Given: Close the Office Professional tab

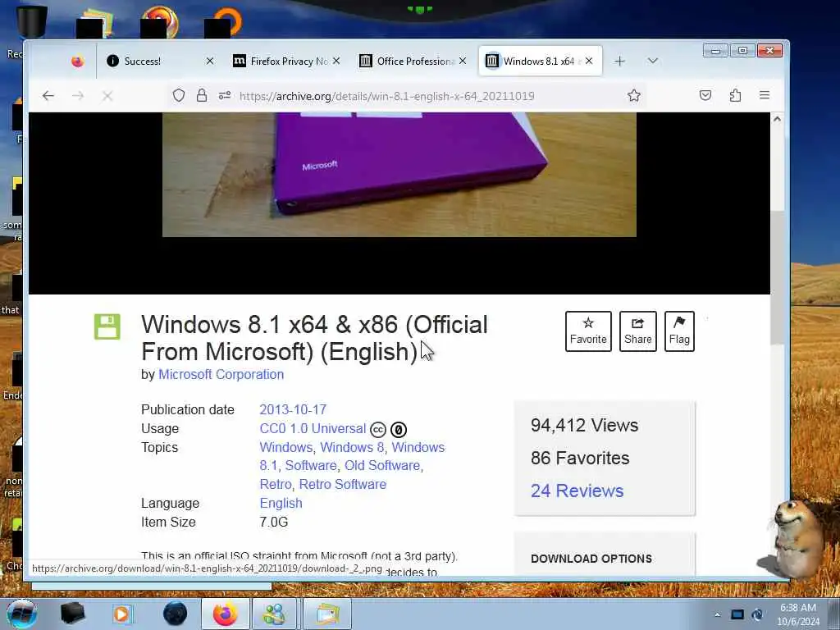Looking at the screenshot, I should point(463,61).
